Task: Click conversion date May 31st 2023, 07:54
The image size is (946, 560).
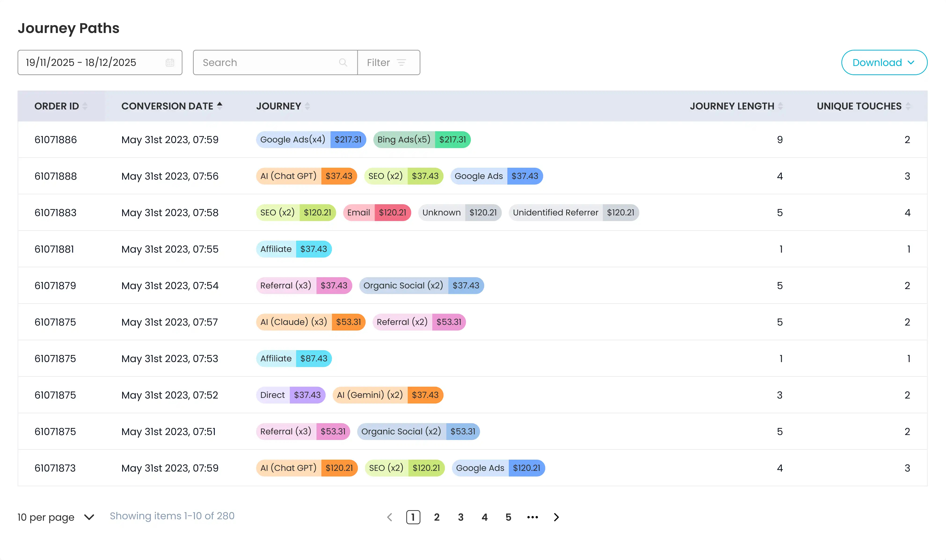Action: coord(170,286)
